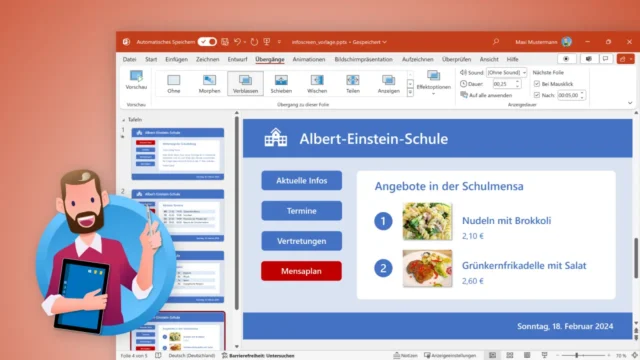The image size is (640, 360).
Task: Open the red Share button
Action: 625,59
